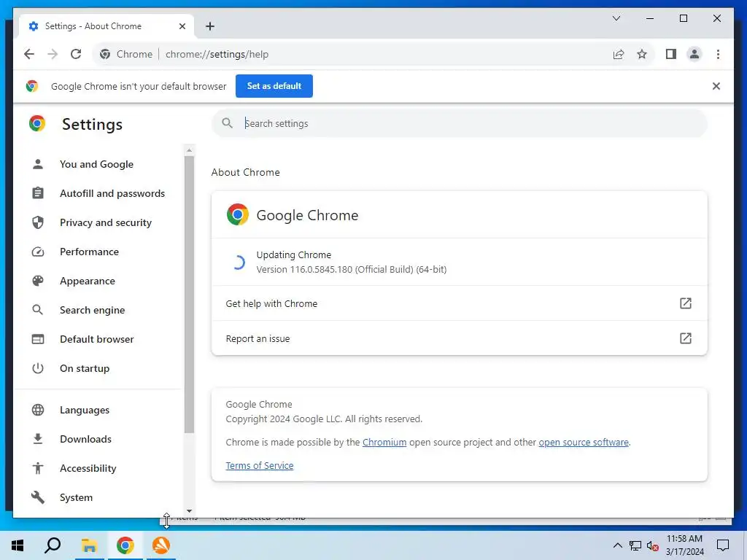Screen dimensions: 747x560
Task: Click the share this page icon
Action: (x=619, y=54)
